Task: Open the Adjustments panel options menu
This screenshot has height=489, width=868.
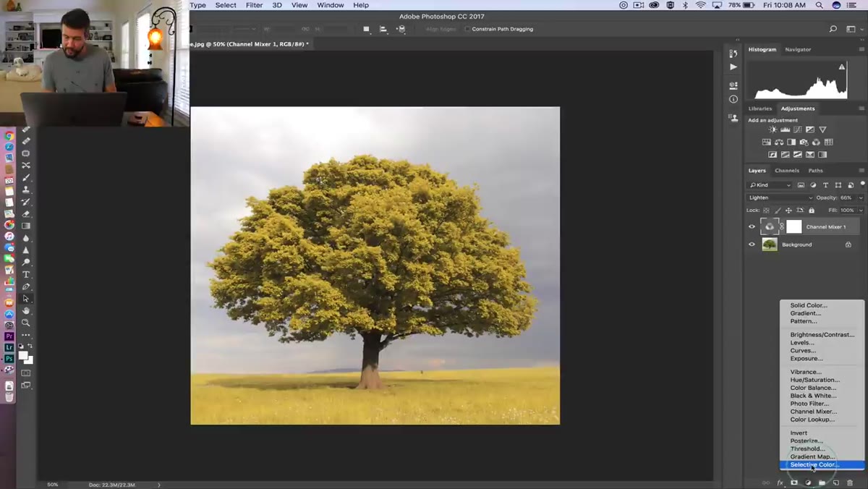Action: 861,109
